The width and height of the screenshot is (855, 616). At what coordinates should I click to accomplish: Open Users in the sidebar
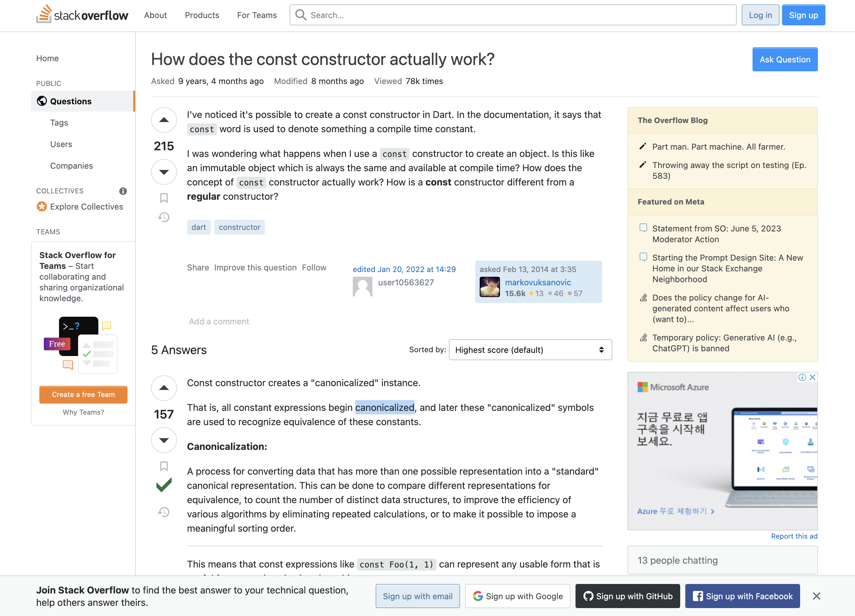(x=61, y=144)
